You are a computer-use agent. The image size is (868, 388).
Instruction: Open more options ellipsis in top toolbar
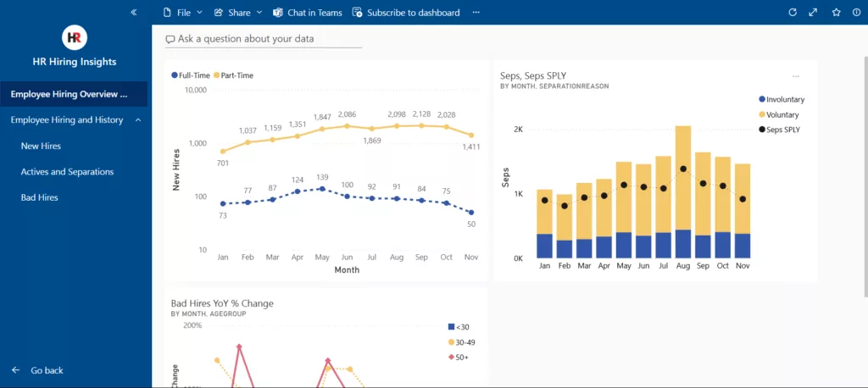(476, 12)
